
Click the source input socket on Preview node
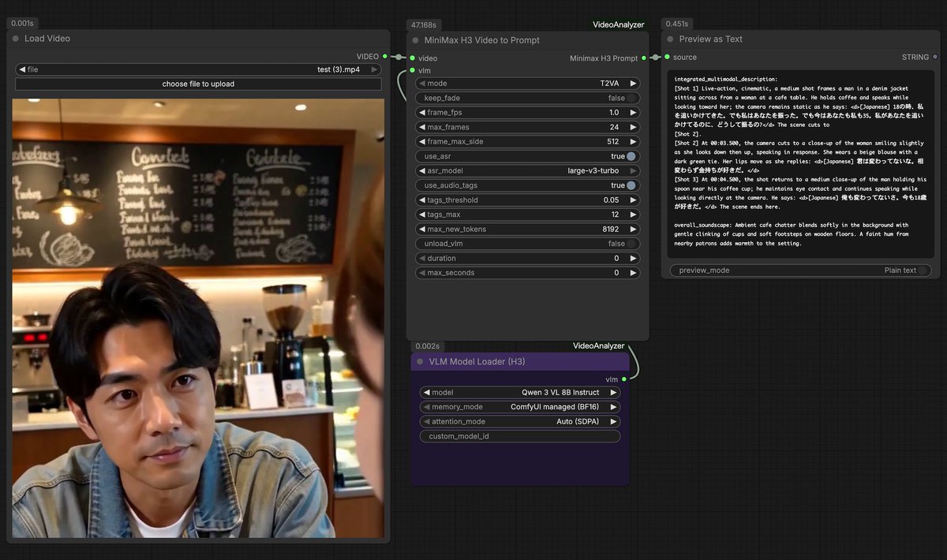[667, 57]
